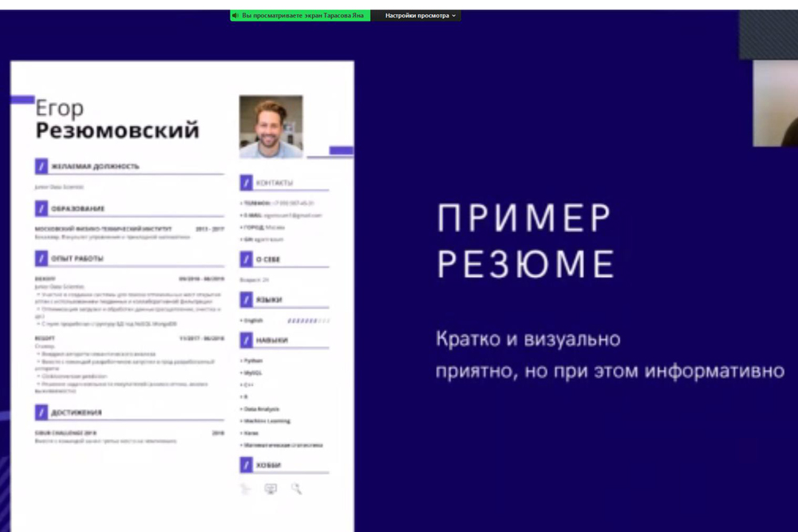Image resolution: width=798 pixels, height=532 pixels.
Task: Click the slash icon beside Достижения
Action: [41, 412]
